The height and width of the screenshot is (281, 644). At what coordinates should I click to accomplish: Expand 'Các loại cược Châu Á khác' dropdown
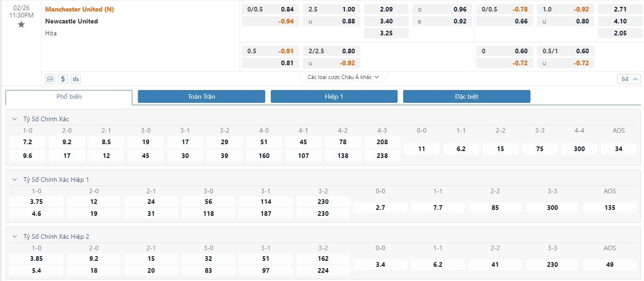tap(343, 77)
